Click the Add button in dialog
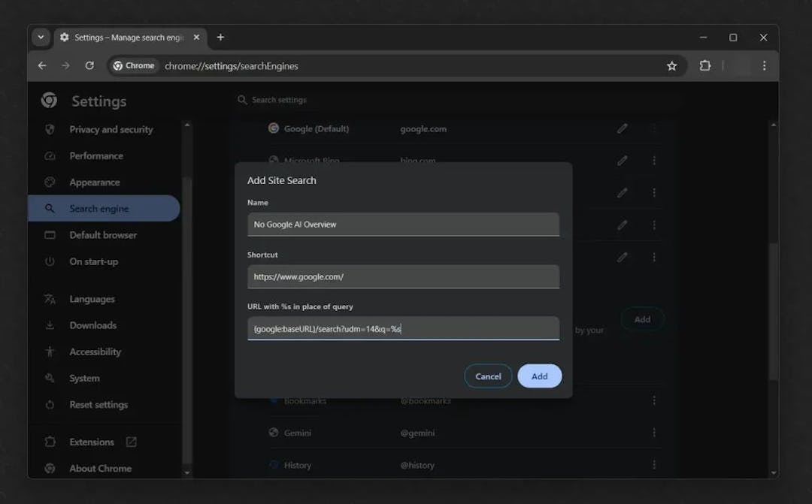812x504 pixels. pos(539,376)
